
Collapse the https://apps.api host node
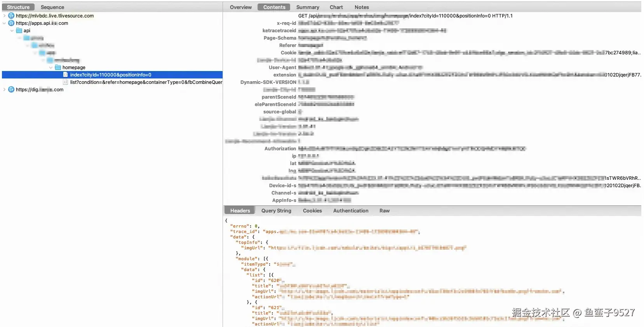coord(4,23)
